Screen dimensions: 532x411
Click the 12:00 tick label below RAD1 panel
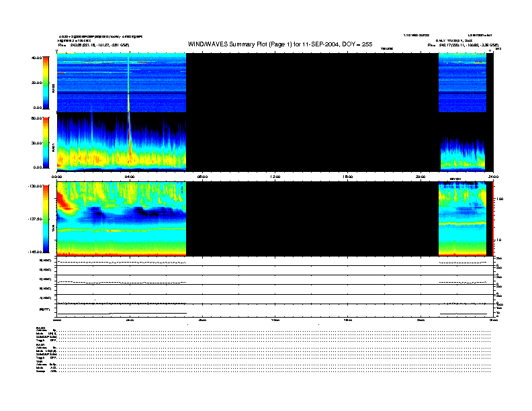(x=273, y=177)
